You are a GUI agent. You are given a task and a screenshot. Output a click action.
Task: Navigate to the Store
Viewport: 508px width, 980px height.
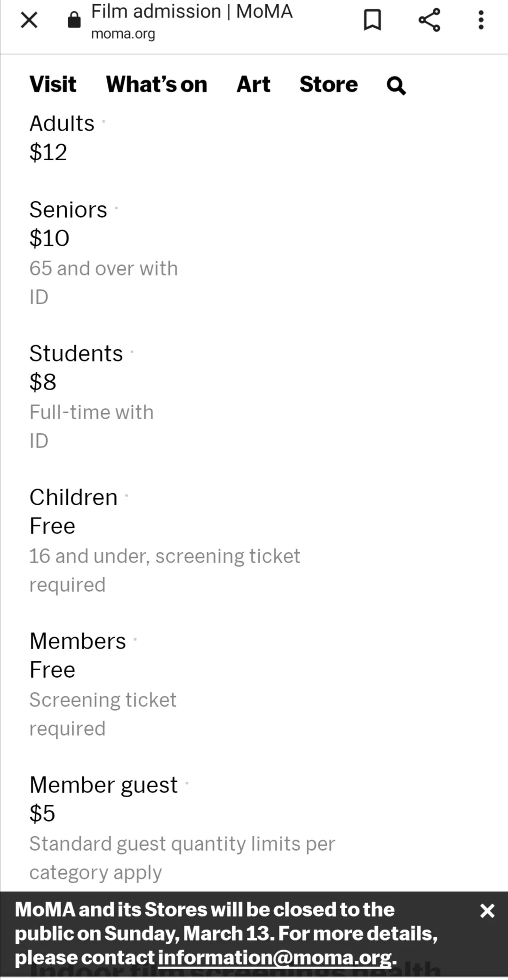328,85
